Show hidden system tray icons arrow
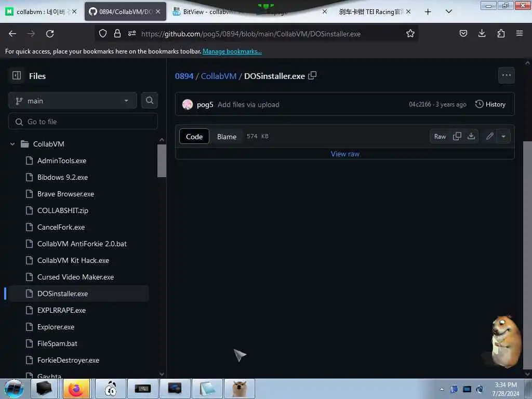Screen dimensions: 532x399 pos(442,390)
